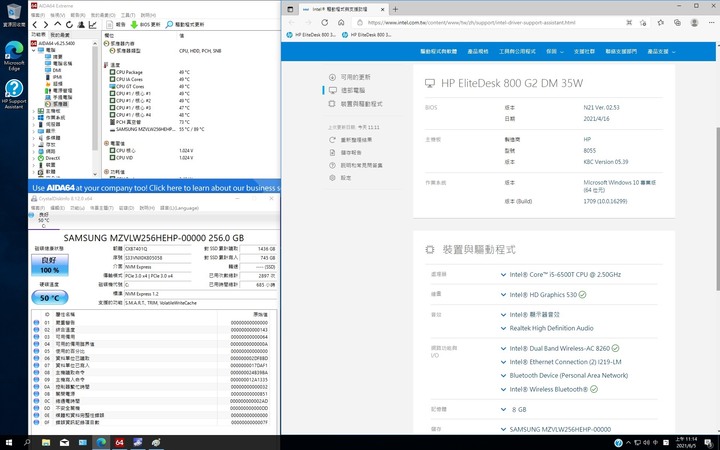Open 產品支援 dropdown in Intel nav bar
This screenshot has height=450, width=720.
[x=661, y=51]
